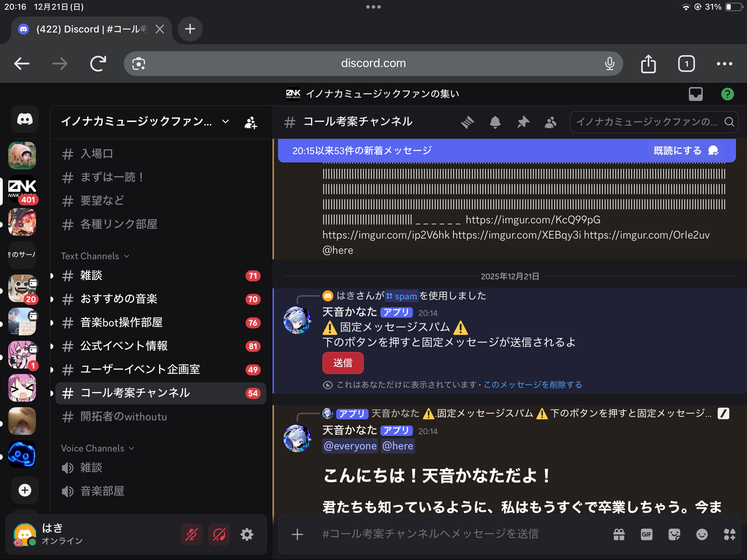Click the gift icon in message bar
The width and height of the screenshot is (747, 560).
(x=619, y=534)
